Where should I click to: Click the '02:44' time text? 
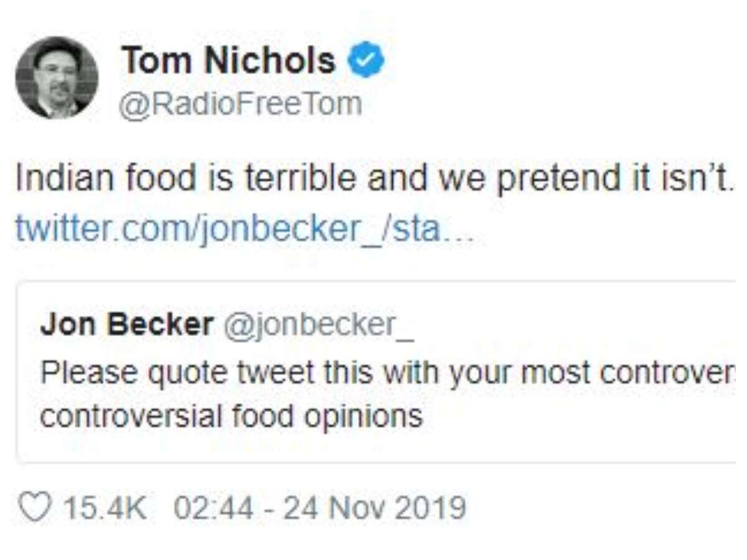point(214,508)
